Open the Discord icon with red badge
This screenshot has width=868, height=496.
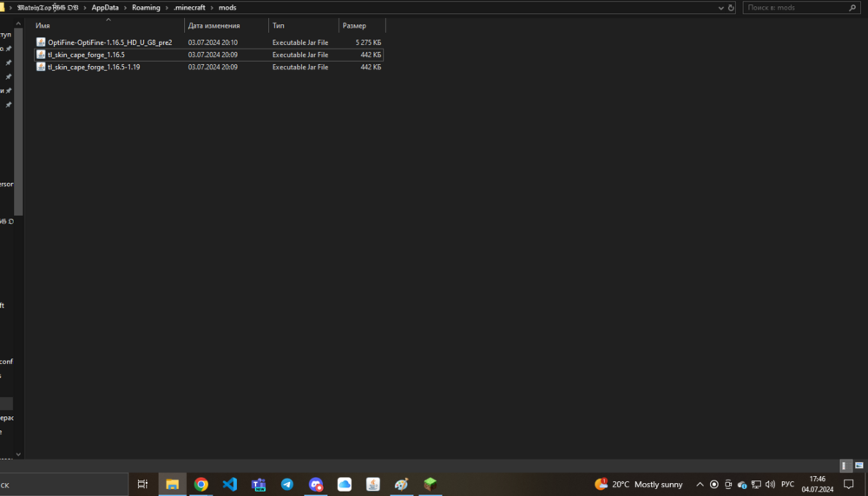coord(316,485)
